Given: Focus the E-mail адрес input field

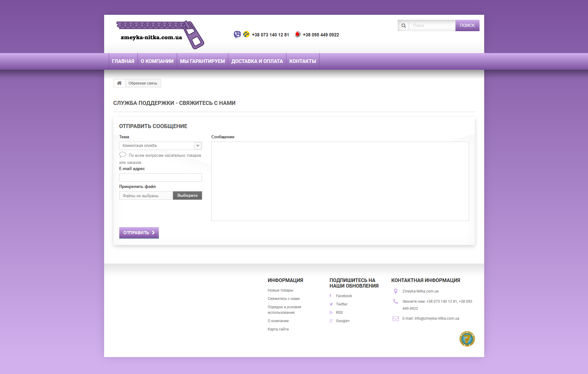Looking at the screenshot, I should tap(160, 177).
